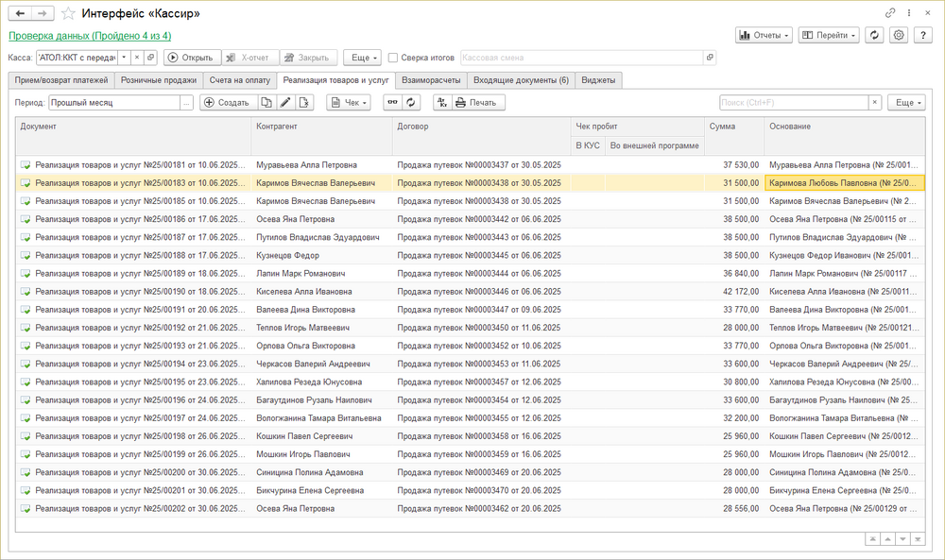Open the Входящие документы (6) tab

pyautogui.click(x=521, y=80)
